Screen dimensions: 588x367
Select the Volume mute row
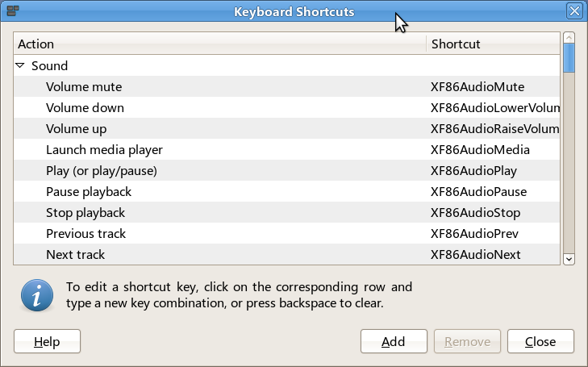287,86
